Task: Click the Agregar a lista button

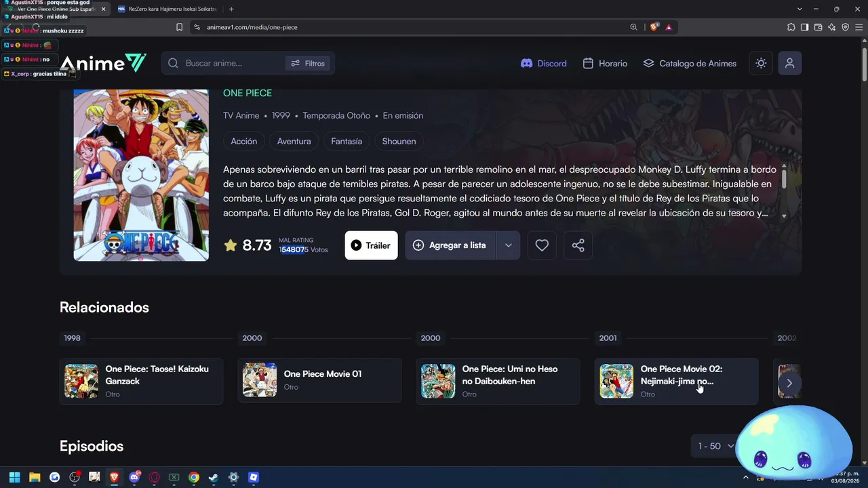Action: (450, 245)
